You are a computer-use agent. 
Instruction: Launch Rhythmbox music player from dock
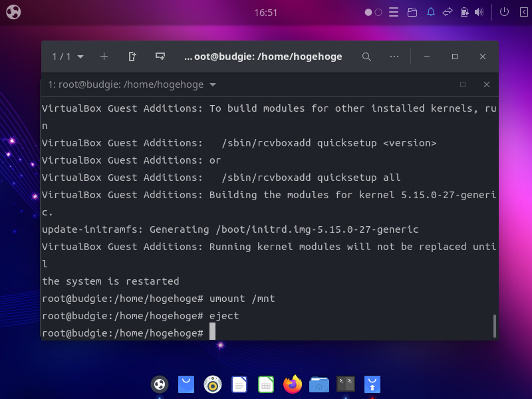(x=213, y=384)
